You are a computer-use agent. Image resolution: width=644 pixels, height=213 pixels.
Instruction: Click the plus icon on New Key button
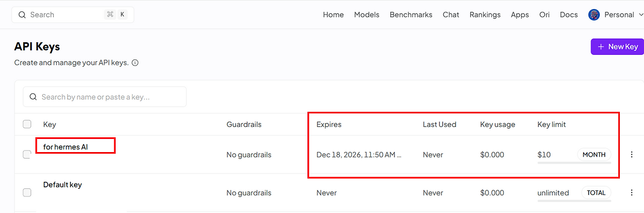[601, 47]
